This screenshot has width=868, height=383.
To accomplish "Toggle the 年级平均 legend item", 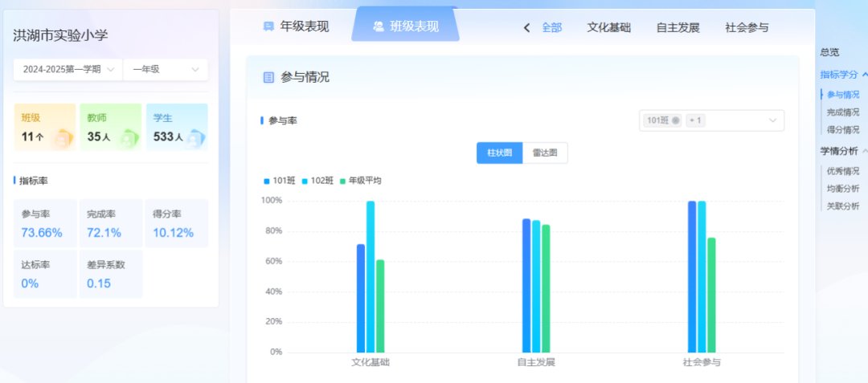I will 360,181.
